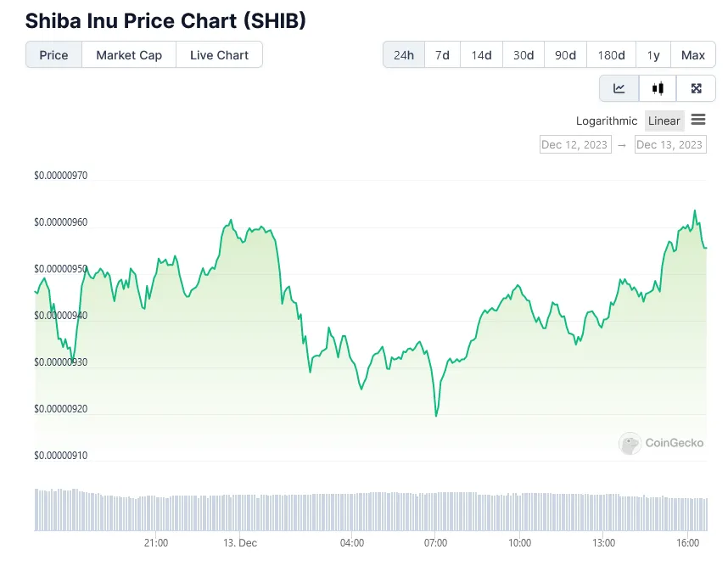Select the Linear scale option
The image size is (728, 566).
pos(664,120)
